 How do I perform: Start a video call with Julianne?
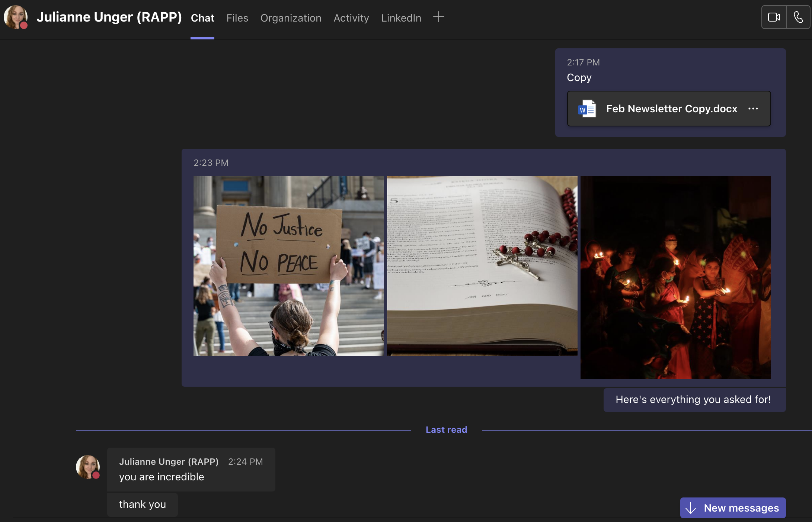click(774, 17)
